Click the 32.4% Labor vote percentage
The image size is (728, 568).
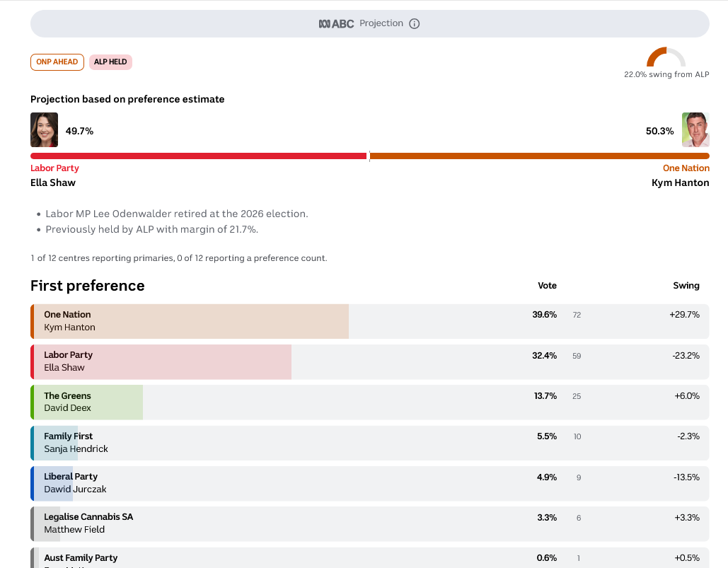(544, 356)
